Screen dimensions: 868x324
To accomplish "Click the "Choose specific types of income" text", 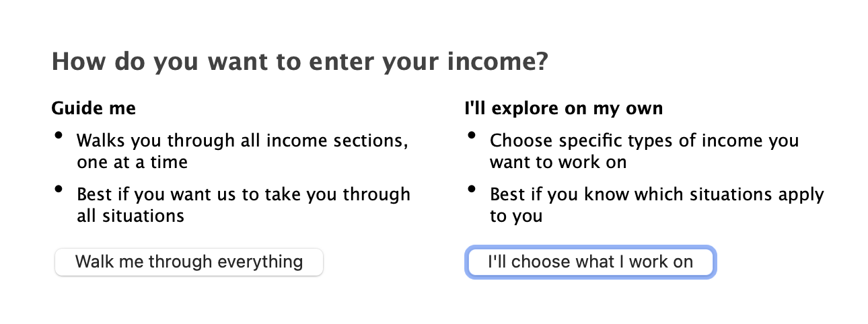I will [x=644, y=141].
